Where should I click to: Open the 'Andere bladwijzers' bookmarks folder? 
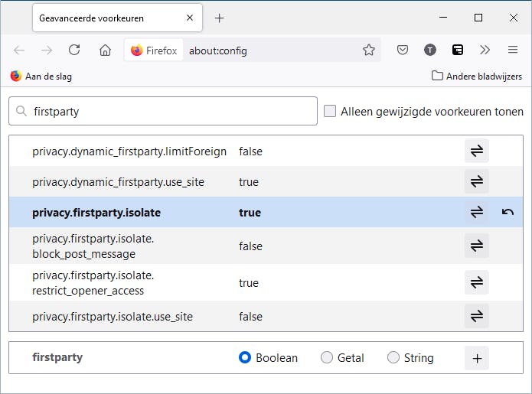(x=476, y=77)
